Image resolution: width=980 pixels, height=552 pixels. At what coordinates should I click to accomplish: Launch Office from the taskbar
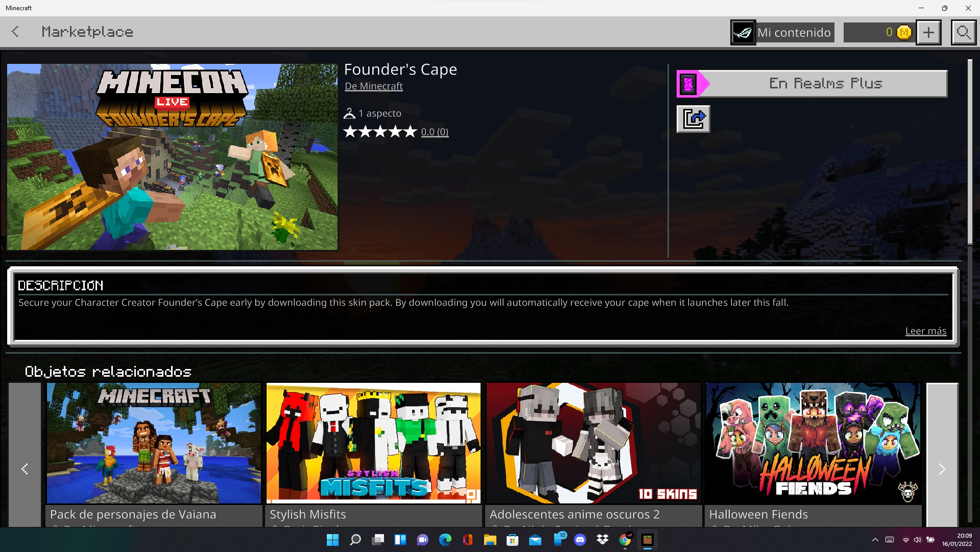(x=467, y=540)
